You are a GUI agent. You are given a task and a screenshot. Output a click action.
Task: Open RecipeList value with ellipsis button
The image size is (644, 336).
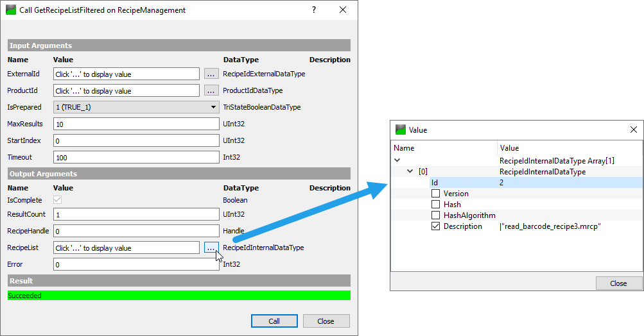tap(211, 248)
